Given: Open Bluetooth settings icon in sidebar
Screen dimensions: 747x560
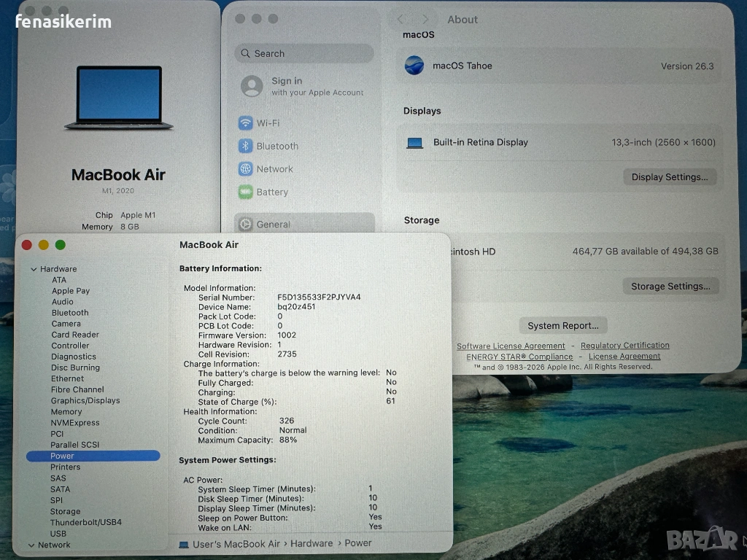Looking at the screenshot, I should 245,146.
